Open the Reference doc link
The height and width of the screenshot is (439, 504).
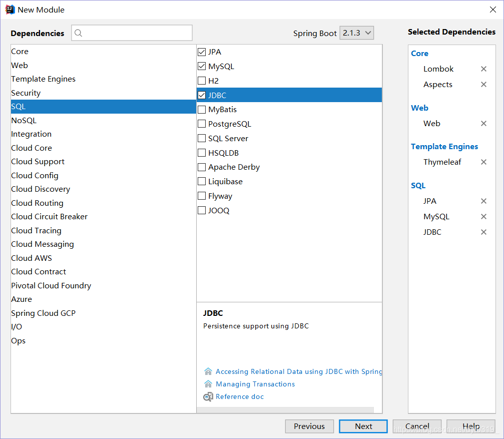point(239,396)
